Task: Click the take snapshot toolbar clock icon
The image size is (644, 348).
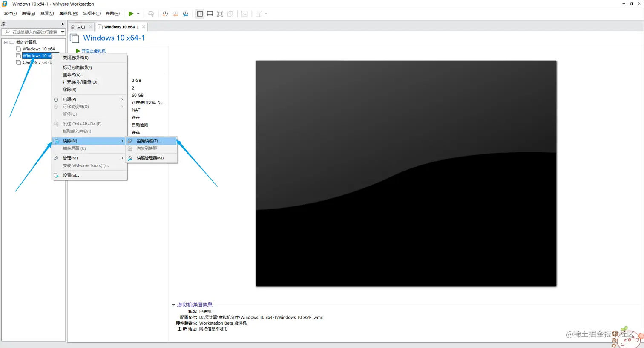Action: click(x=165, y=14)
